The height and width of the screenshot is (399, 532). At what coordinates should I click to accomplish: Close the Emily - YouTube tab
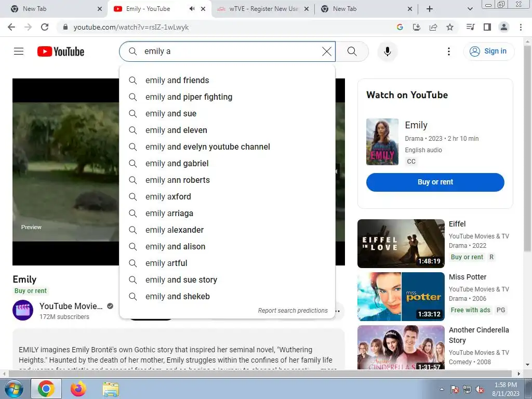point(203,9)
